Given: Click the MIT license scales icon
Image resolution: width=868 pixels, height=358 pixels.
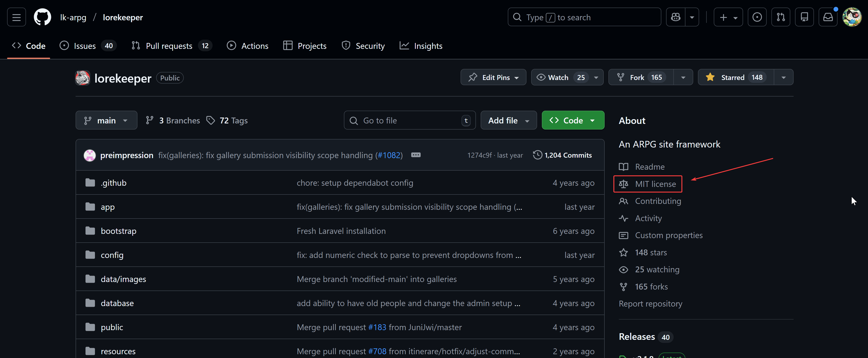Looking at the screenshot, I should click(624, 184).
